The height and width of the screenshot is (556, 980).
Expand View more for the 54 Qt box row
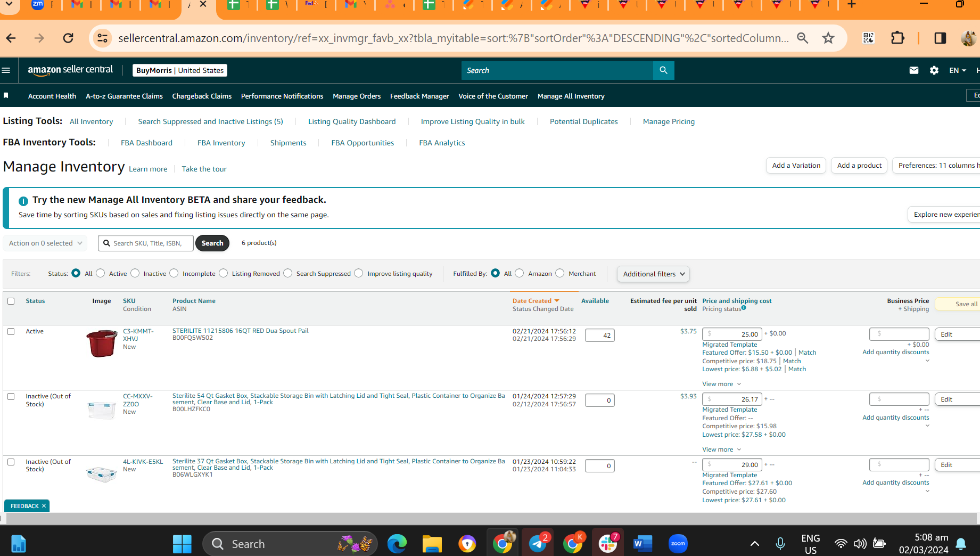click(721, 449)
